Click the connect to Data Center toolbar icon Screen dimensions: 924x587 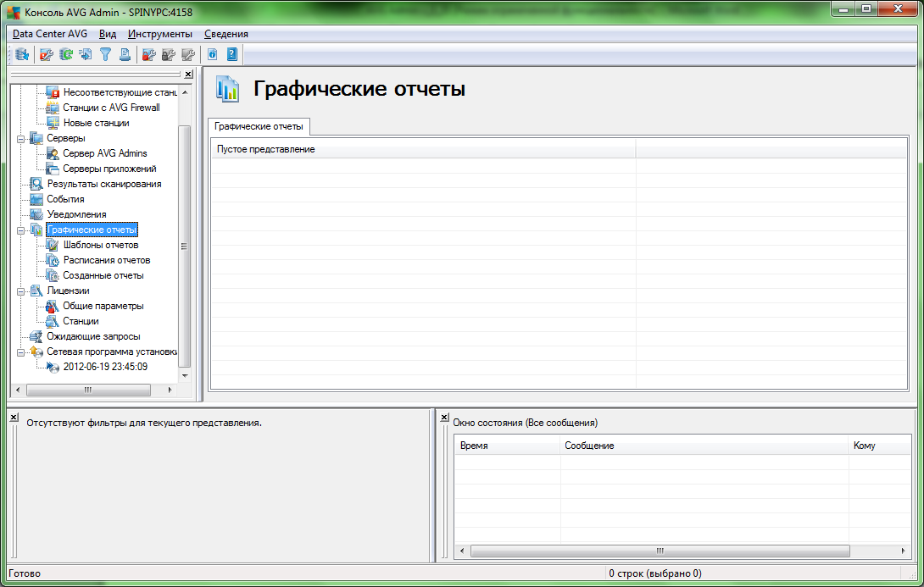[22, 55]
